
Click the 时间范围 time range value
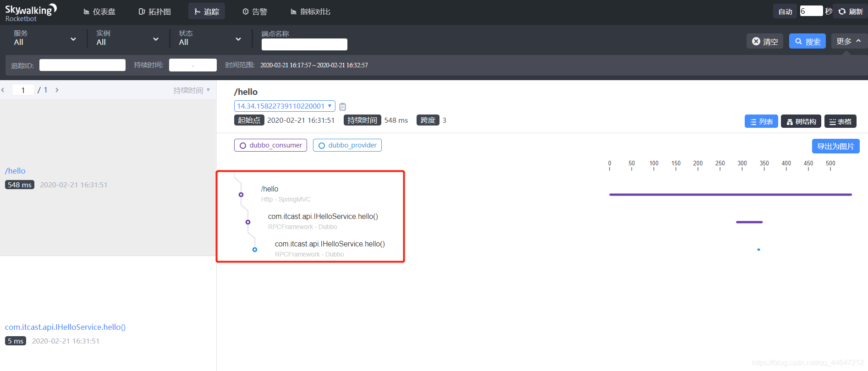[314, 65]
